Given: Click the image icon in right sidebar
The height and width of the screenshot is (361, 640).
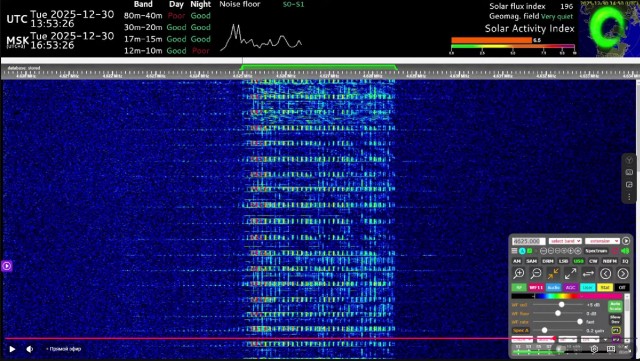Looking at the screenshot, I should point(629,172).
